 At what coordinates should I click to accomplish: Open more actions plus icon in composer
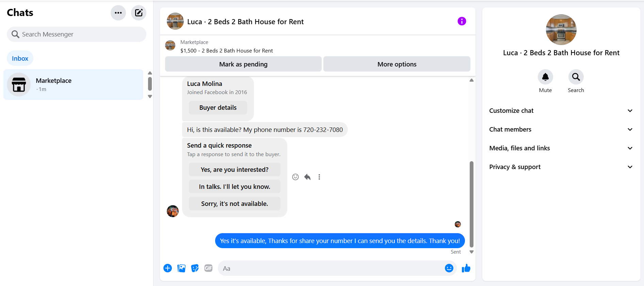click(x=167, y=268)
